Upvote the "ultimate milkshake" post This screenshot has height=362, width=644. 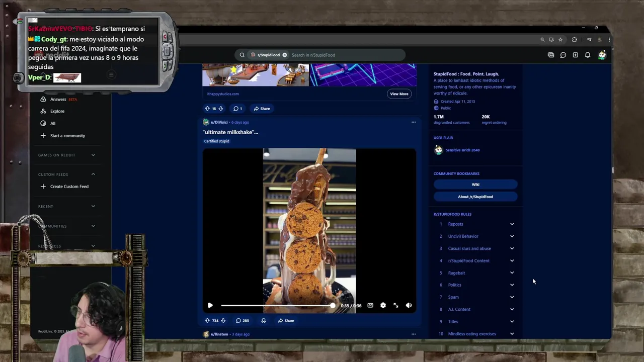coord(207,321)
